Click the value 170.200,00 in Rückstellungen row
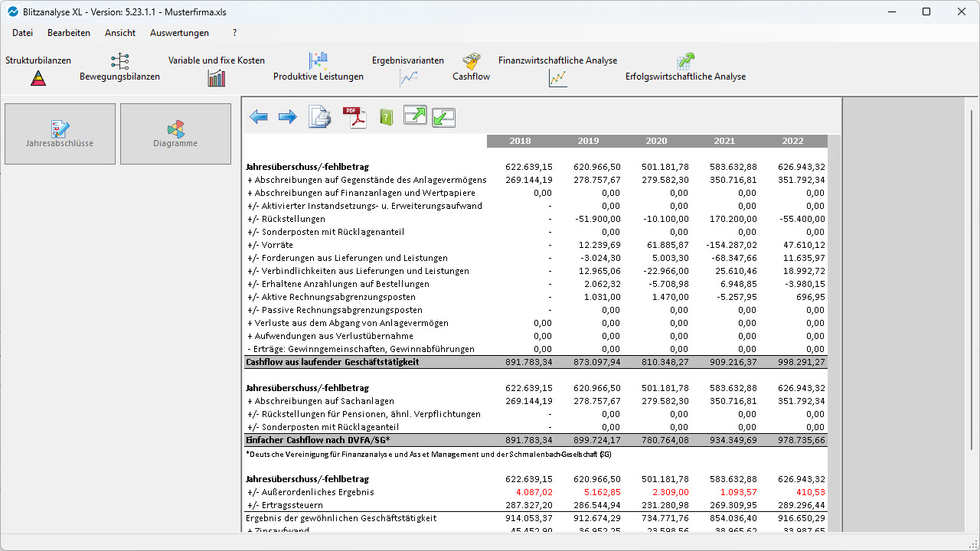The image size is (980, 551). pyautogui.click(x=733, y=219)
